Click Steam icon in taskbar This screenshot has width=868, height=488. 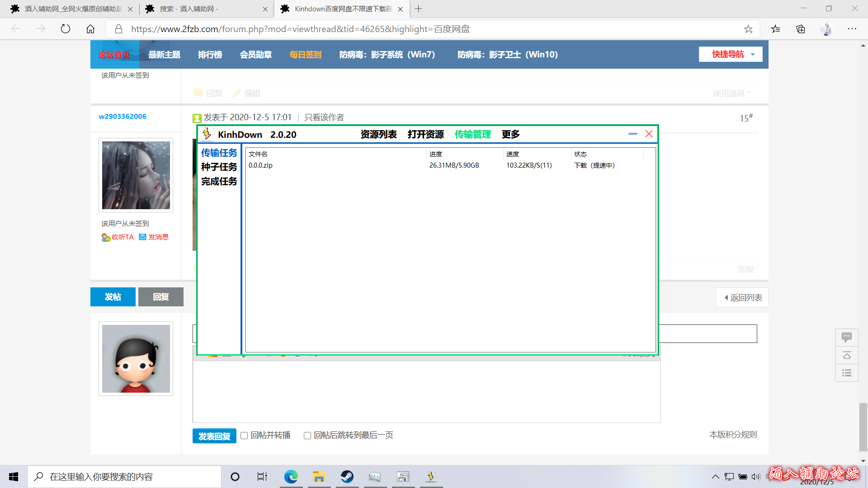pyautogui.click(x=347, y=476)
